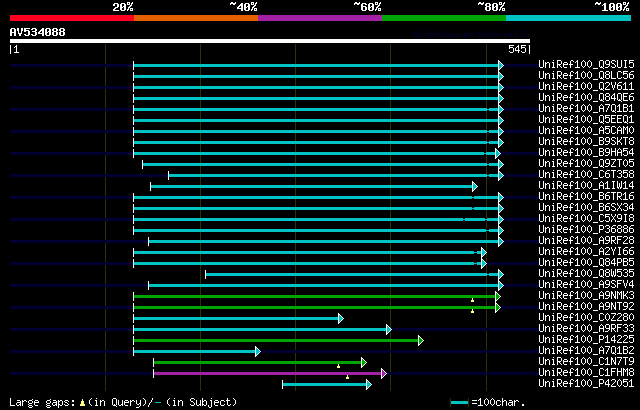The height and width of the screenshot is (410, 640).
Task: Open the UniRef100_Q9SUI5 hit label
Action: 586,64
